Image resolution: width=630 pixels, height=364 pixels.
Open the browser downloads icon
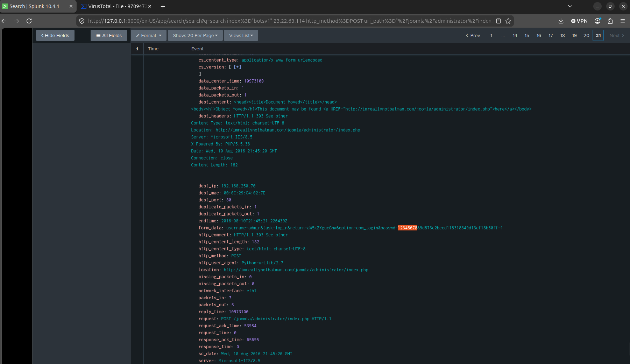tap(561, 21)
